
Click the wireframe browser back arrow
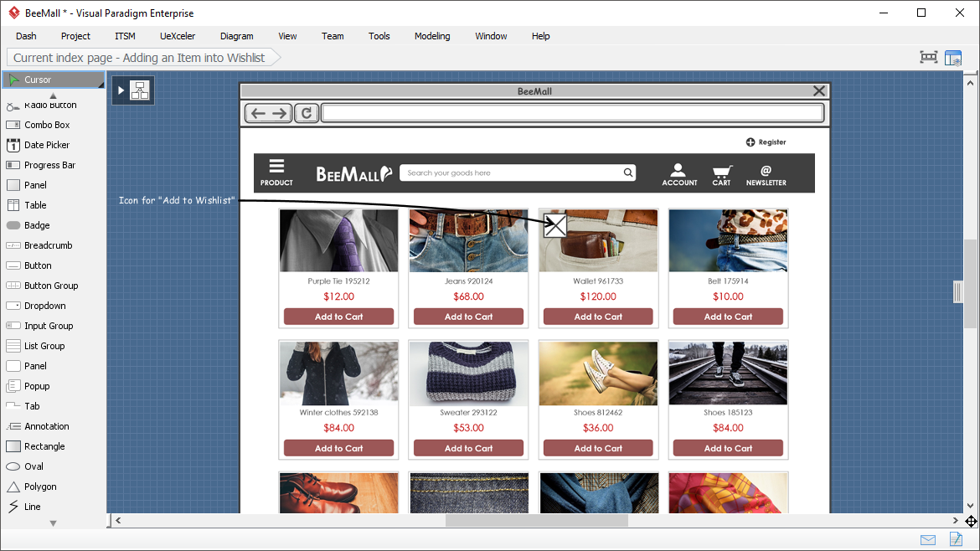pyautogui.click(x=258, y=113)
